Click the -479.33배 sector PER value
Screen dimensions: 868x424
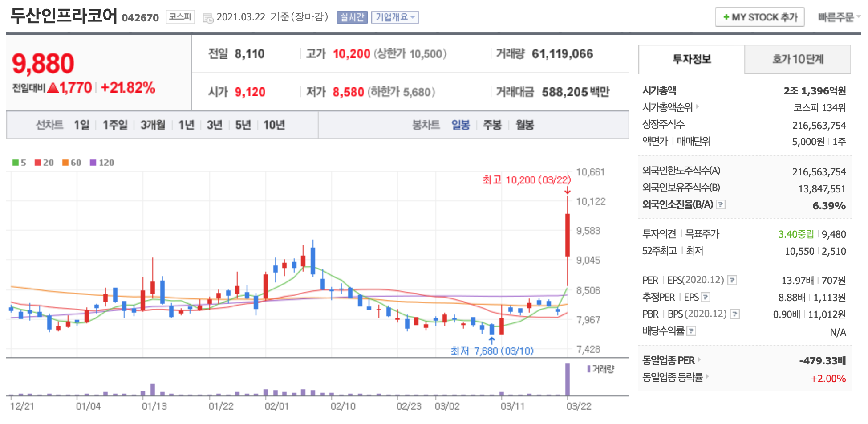click(822, 361)
